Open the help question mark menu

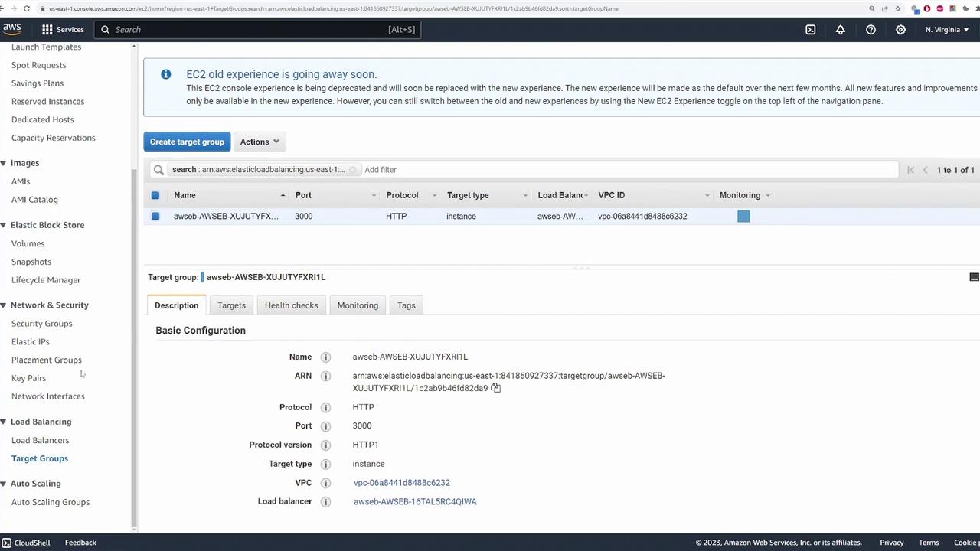(871, 29)
